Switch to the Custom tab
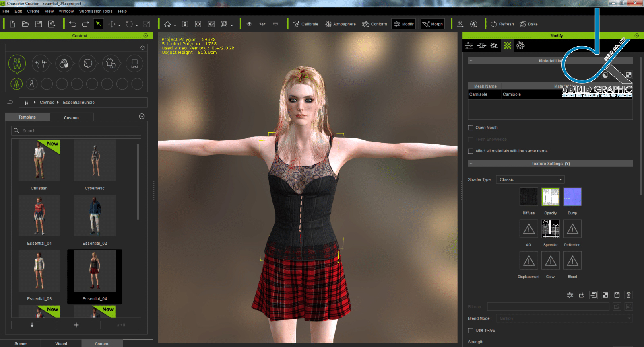Viewport: 644px width, 347px height. pos(71,118)
